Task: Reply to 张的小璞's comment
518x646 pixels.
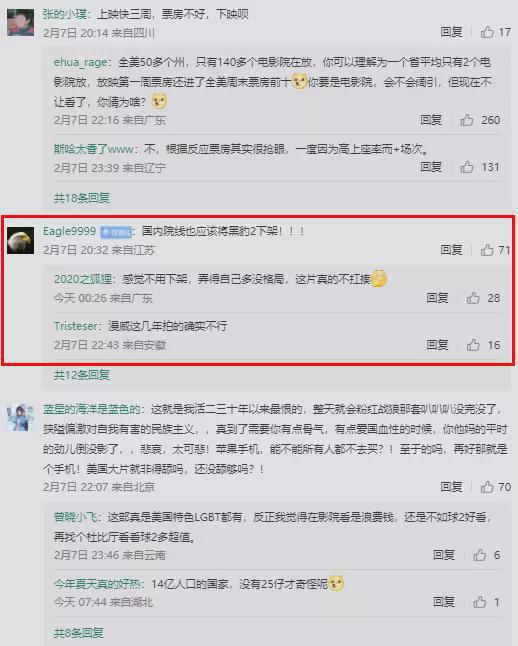Action: [451, 32]
